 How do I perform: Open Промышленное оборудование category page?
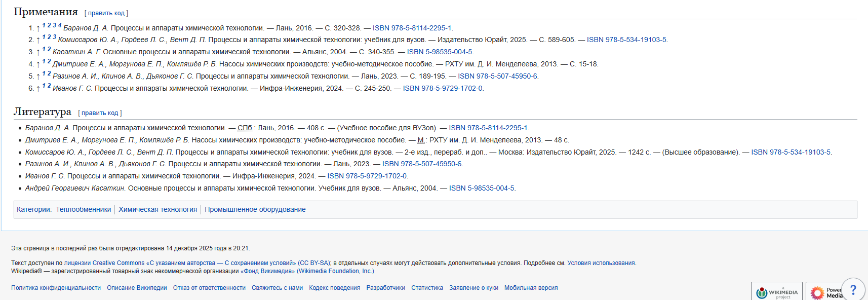pos(255,210)
